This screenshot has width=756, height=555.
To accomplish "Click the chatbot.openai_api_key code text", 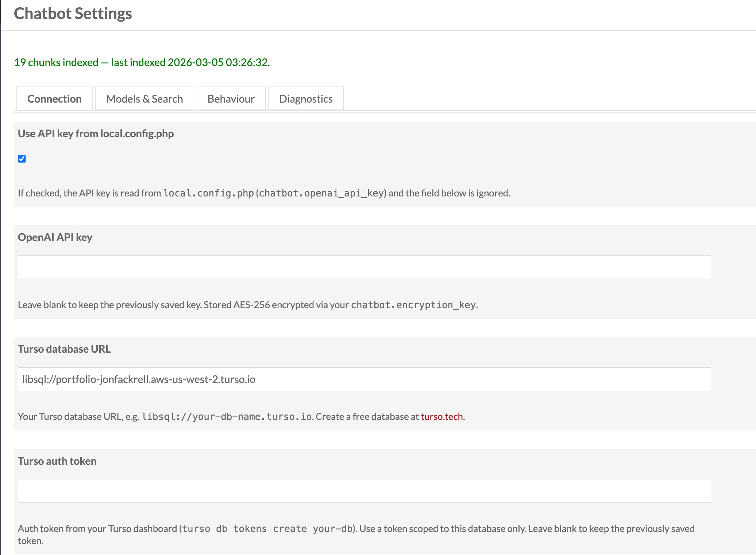I will pyautogui.click(x=321, y=193).
